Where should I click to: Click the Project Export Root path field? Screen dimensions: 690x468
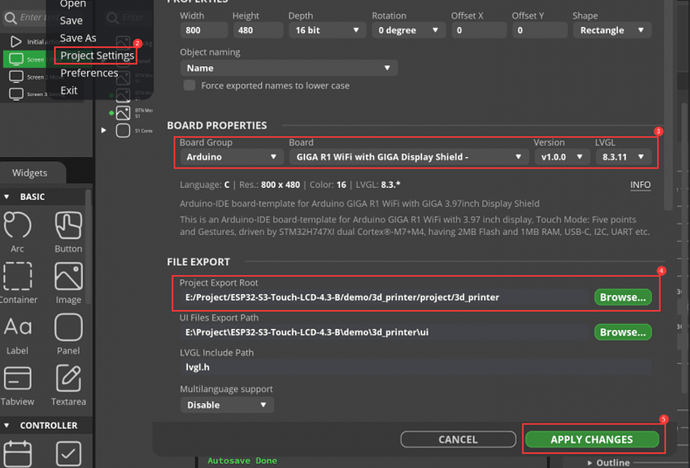[385, 298]
